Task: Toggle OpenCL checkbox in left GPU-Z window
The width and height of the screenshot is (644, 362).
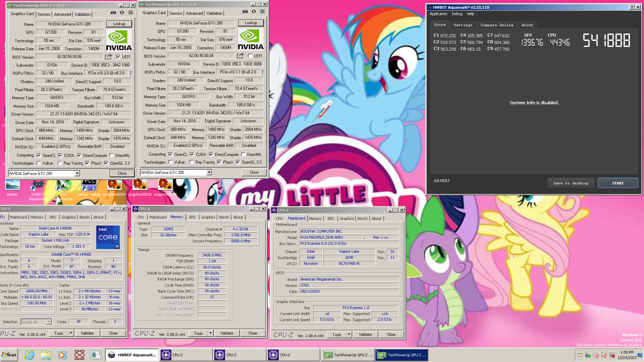Action: (x=39, y=155)
